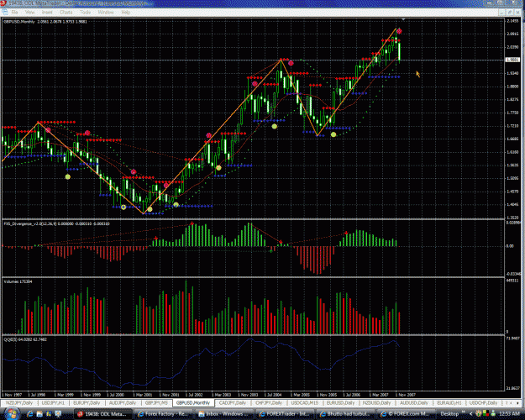
Task: Click the second Quick Launch icon
Action: (39, 414)
